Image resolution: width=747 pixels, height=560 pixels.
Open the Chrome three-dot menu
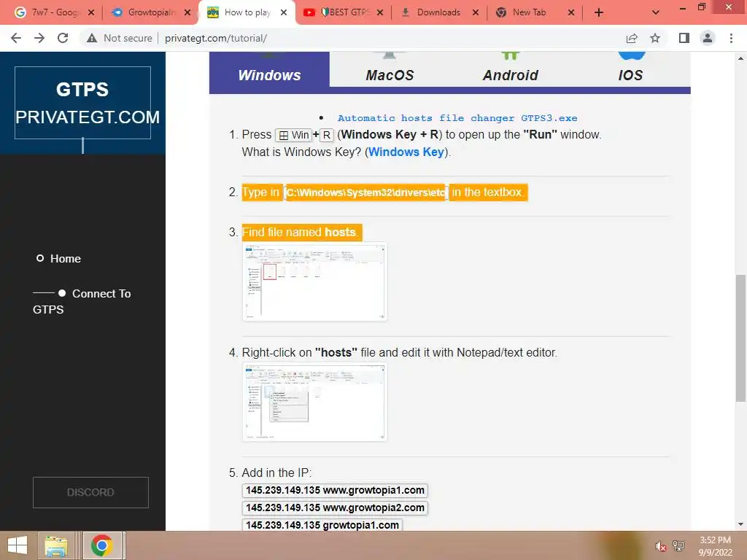click(731, 38)
